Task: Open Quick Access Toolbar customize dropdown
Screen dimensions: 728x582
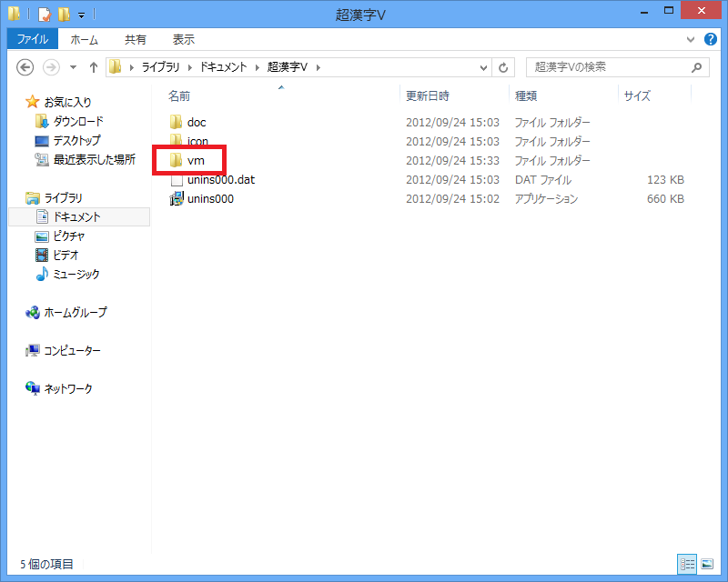Action: point(81,15)
